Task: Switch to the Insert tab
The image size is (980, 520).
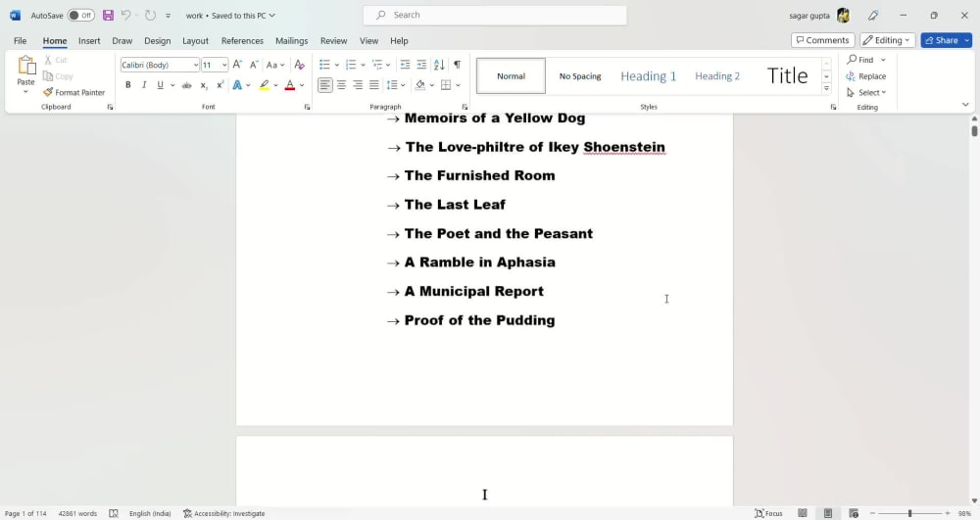Action: tap(89, 40)
